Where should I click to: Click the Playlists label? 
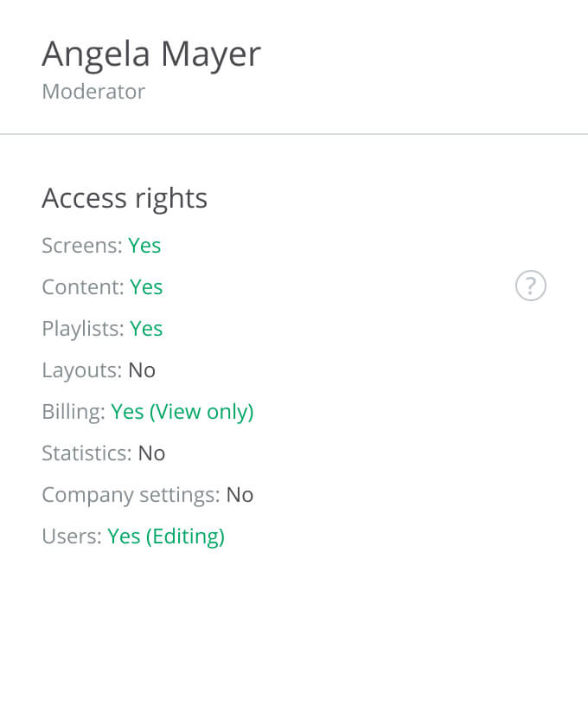[83, 329]
